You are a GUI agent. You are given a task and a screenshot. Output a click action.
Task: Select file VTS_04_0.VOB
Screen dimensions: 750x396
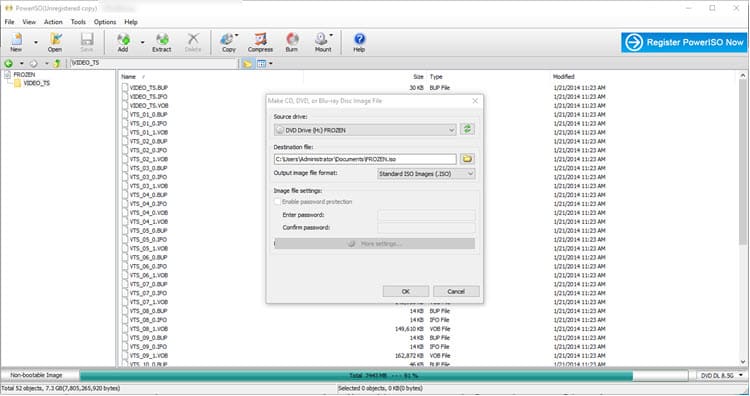pyautogui.click(x=149, y=213)
